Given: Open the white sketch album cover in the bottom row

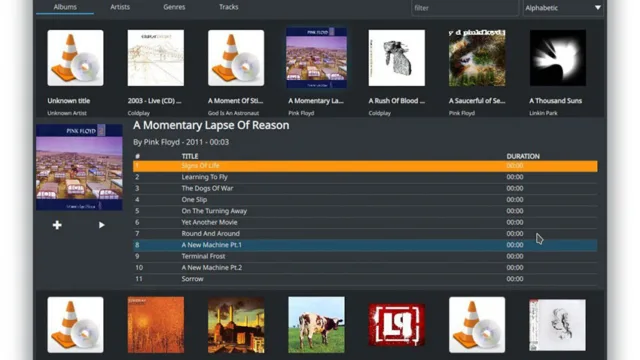Looking at the screenshot, I should click(558, 325).
